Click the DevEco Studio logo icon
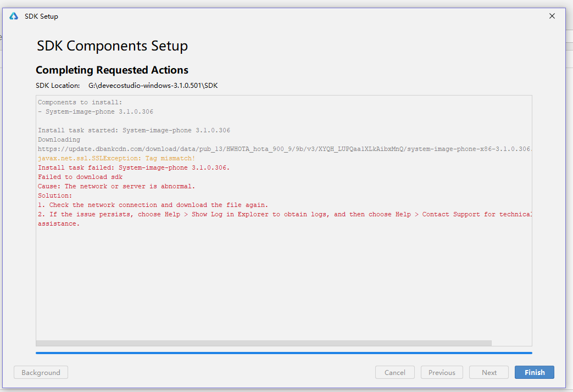 pyautogui.click(x=14, y=16)
